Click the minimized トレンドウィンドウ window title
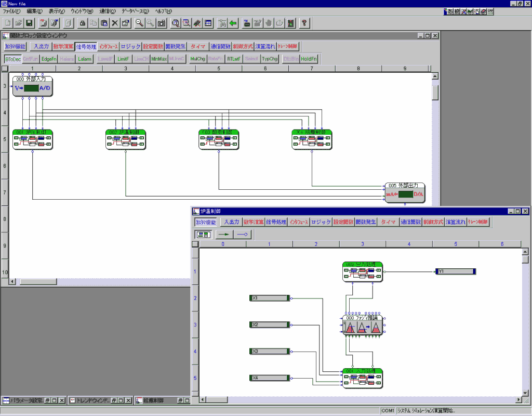This screenshot has width=532, height=416. (92, 401)
